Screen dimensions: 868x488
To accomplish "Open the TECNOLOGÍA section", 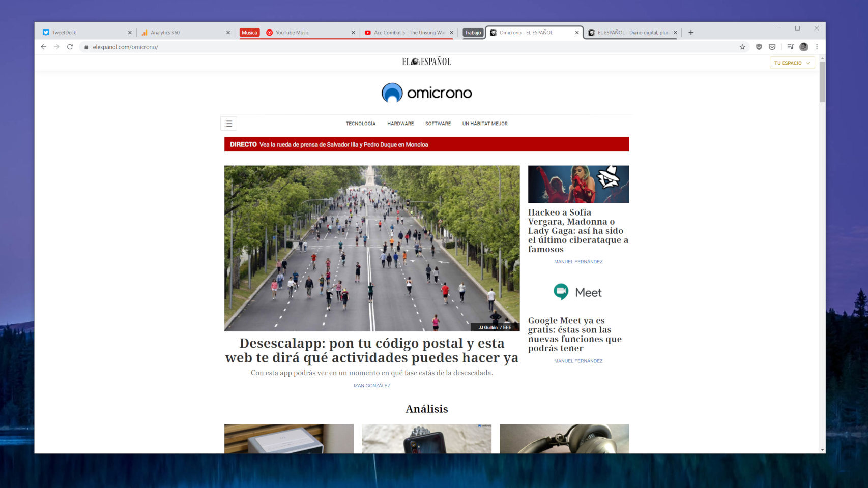I will pyautogui.click(x=361, y=124).
